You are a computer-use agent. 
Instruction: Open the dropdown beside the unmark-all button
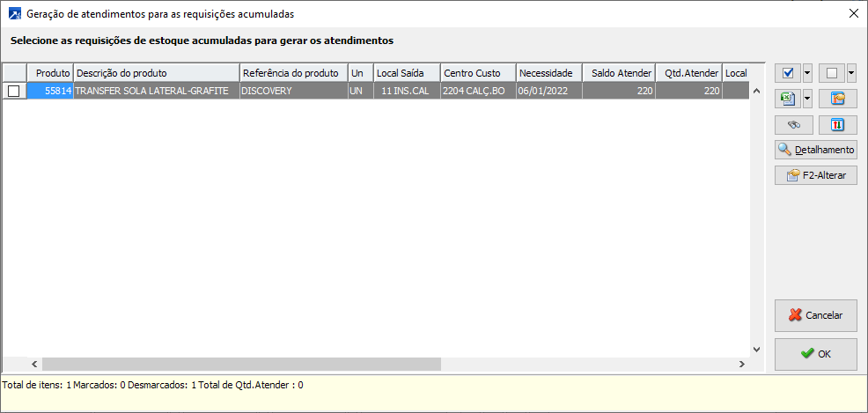[851, 72]
